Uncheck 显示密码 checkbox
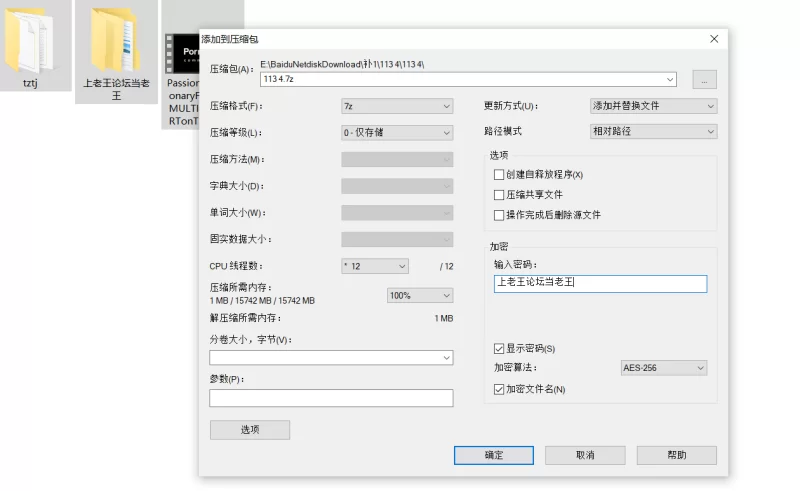800x491 pixels. click(500, 348)
